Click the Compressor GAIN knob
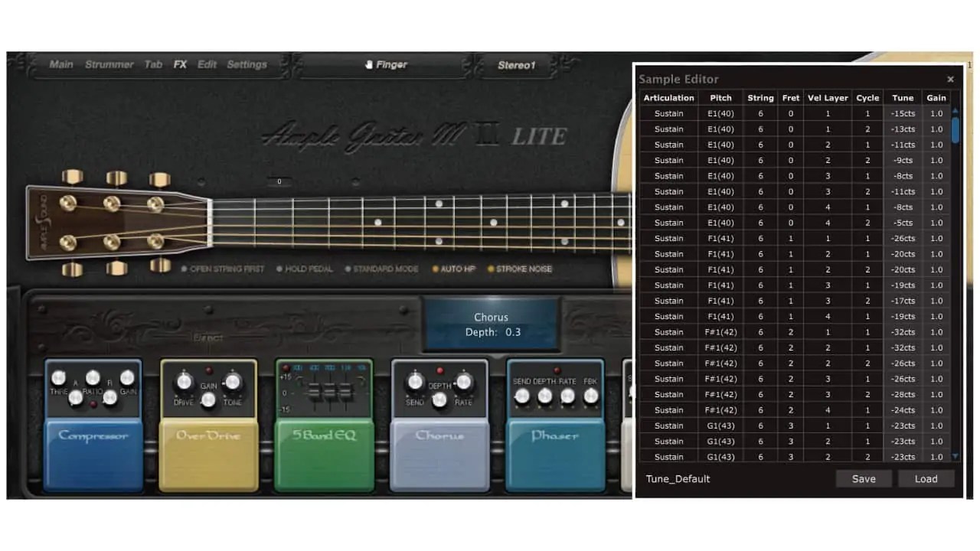 127,377
